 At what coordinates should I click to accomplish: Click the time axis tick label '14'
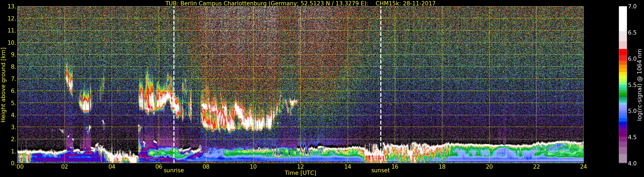coord(347,167)
